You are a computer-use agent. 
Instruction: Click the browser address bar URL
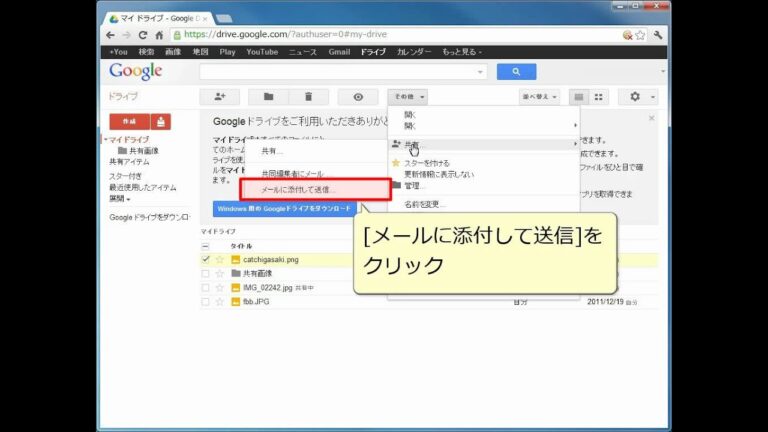tap(286, 34)
